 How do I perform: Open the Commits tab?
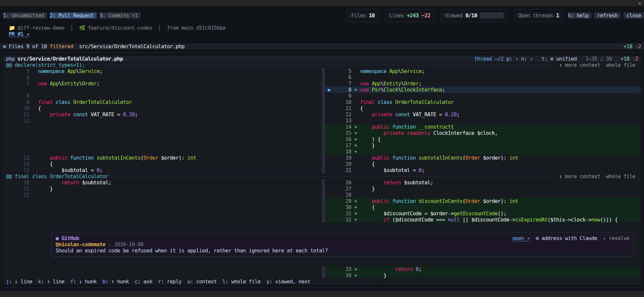coord(120,15)
